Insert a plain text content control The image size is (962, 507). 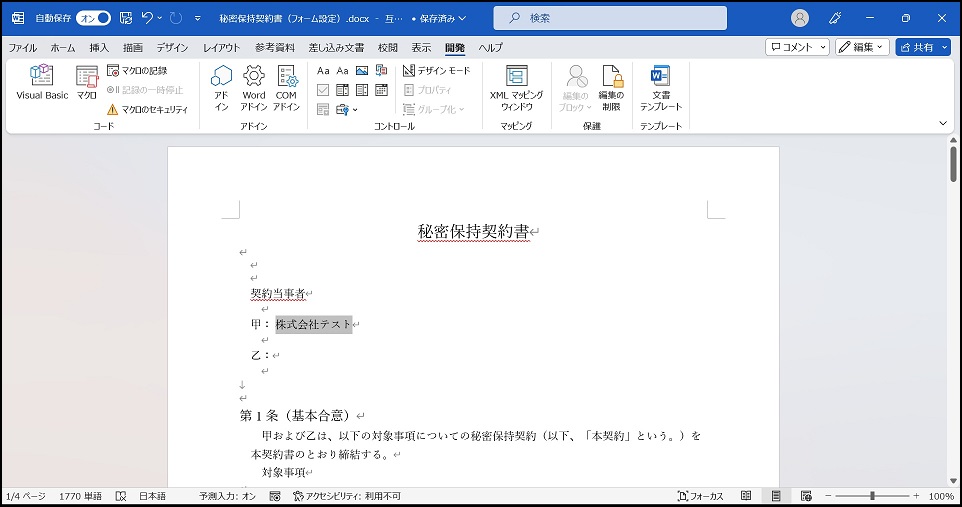pyautogui.click(x=342, y=71)
